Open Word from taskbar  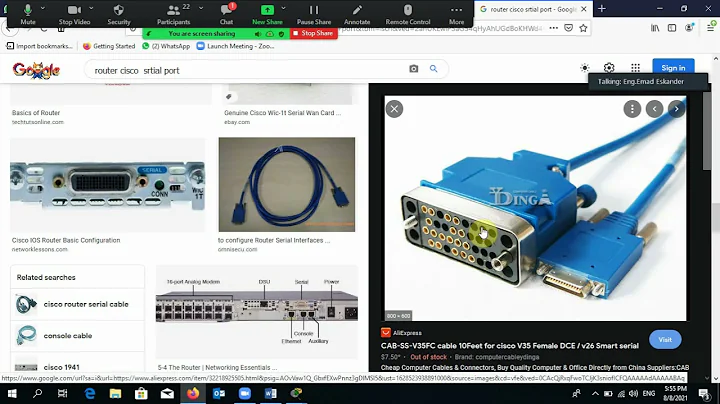point(270,393)
